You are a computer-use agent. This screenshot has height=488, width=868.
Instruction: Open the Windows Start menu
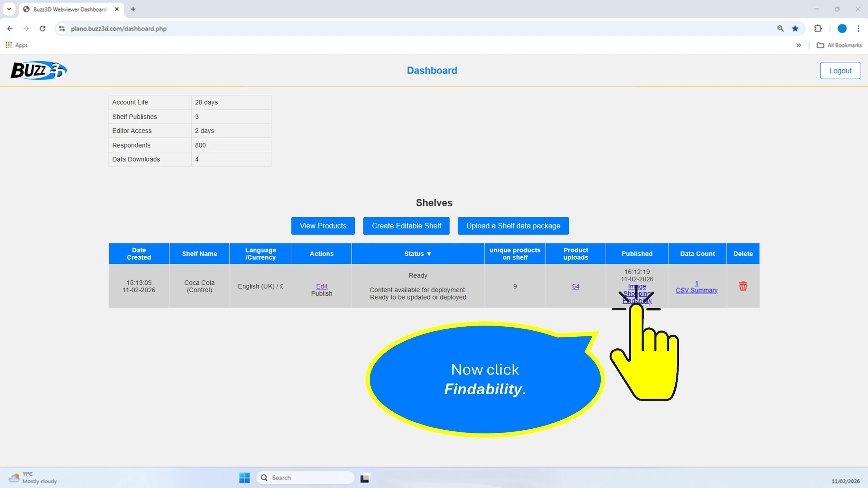click(x=244, y=478)
